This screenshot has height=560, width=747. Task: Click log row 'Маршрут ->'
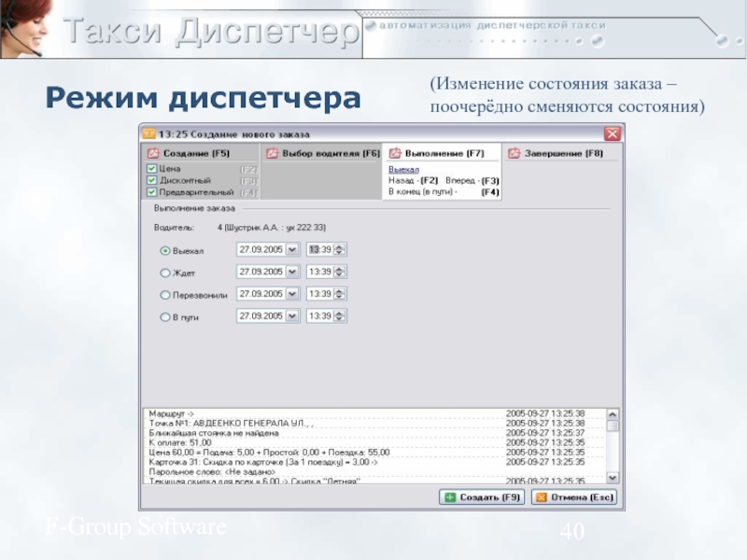[x=374, y=413]
